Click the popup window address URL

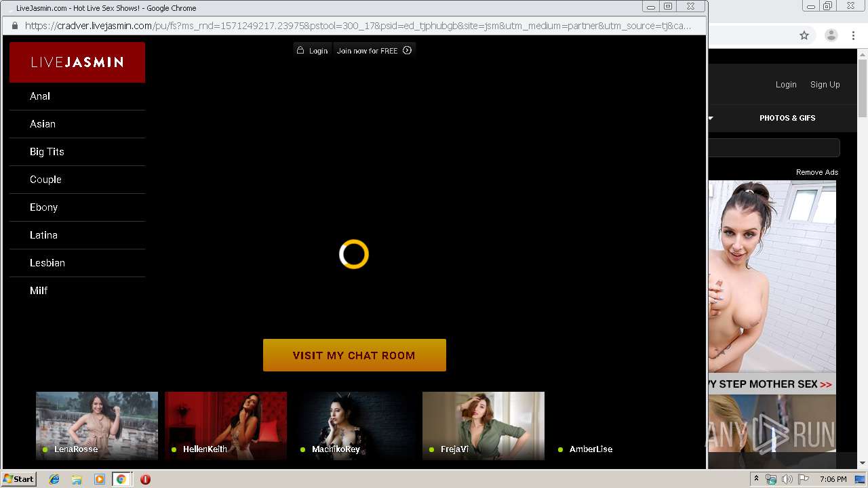pyautogui.click(x=358, y=26)
